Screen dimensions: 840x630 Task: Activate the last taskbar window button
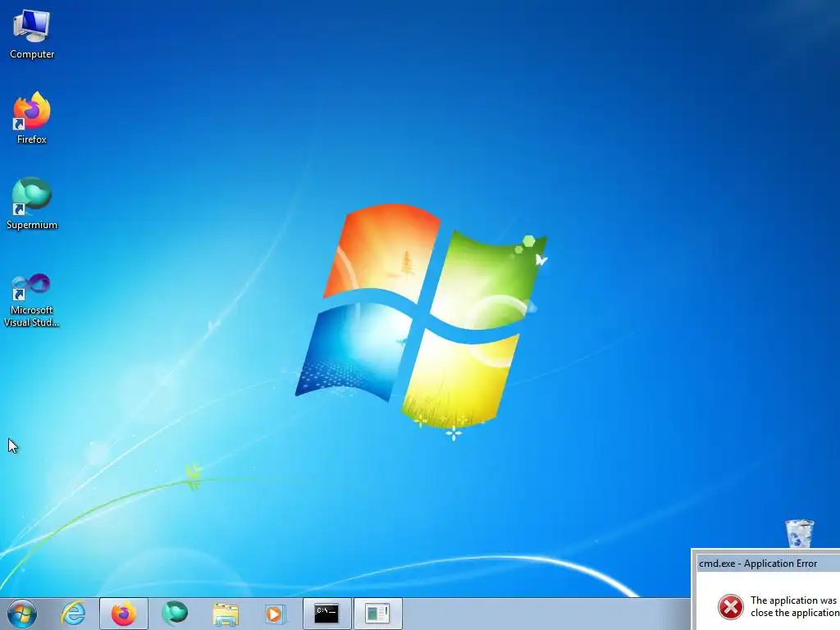point(377,614)
